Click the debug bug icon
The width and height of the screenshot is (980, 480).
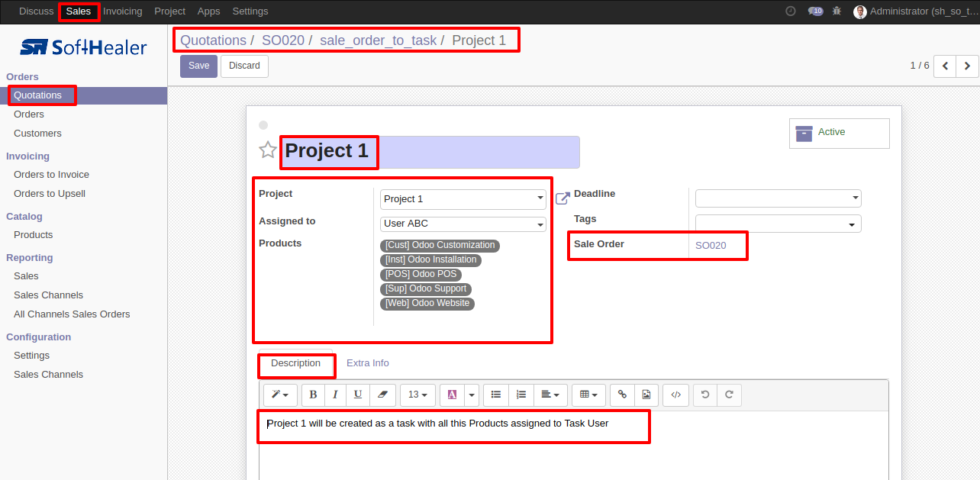point(837,11)
